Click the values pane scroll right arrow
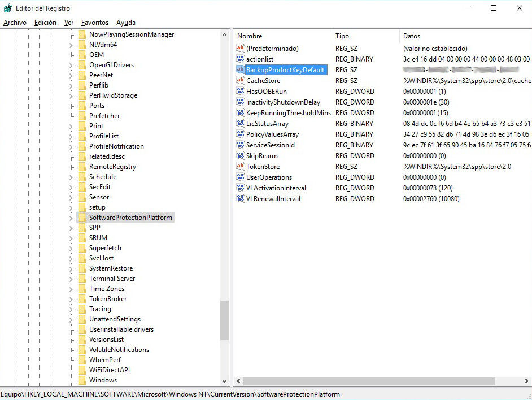Image resolution: width=532 pixels, height=400 pixels. tap(526, 381)
